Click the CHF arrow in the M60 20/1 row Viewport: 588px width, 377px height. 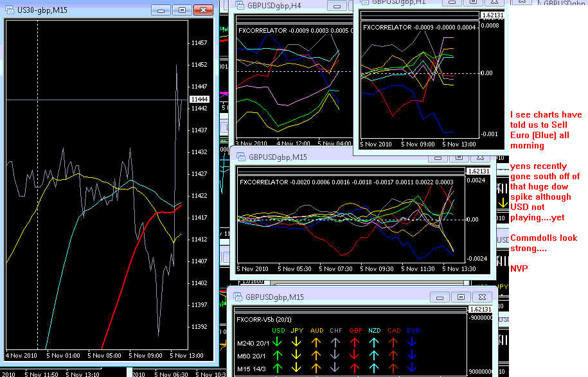335,355
